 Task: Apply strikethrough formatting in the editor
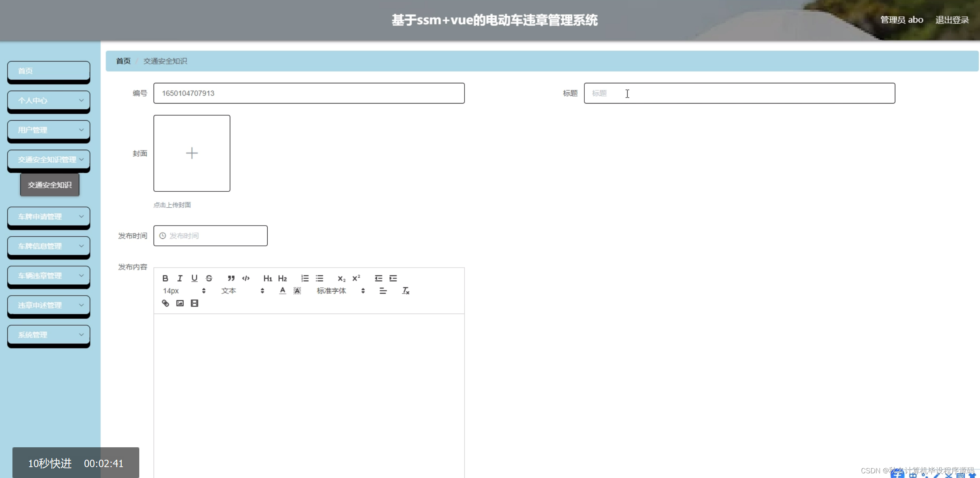[x=209, y=278]
